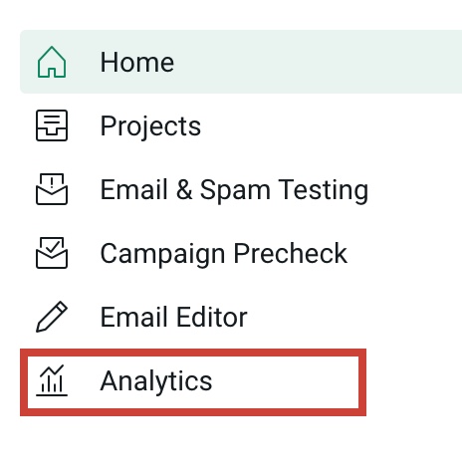Select the Projects inbox tray icon
The width and height of the screenshot is (462, 476).
click(x=52, y=125)
